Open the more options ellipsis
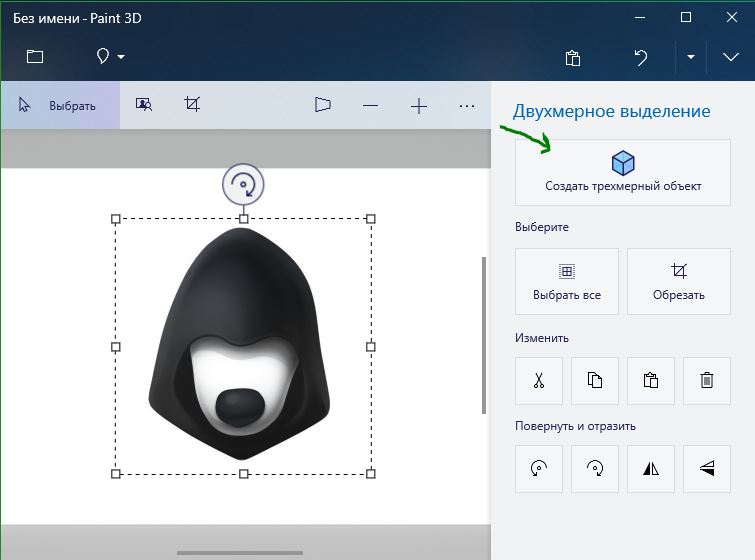The height and width of the screenshot is (560, 755). pyautogui.click(x=467, y=106)
